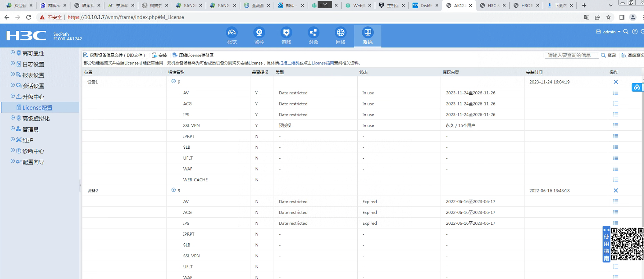Image resolution: width=644 pixels, height=279 pixels.
Task: Bookmark this page with the star icon
Action: coord(608,17)
